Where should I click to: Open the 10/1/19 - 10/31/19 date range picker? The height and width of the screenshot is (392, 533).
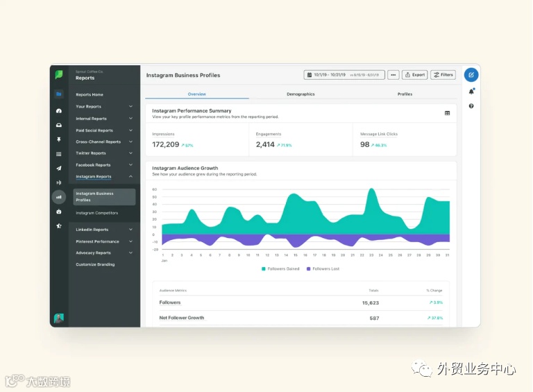pyautogui.click(x=344, y=75)
